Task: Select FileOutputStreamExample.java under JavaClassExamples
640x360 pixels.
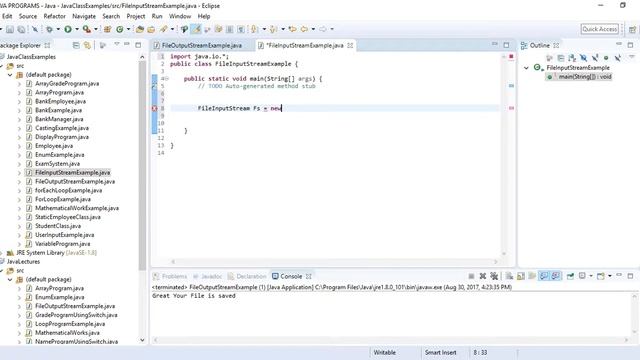Action: (x=75, y=182)
